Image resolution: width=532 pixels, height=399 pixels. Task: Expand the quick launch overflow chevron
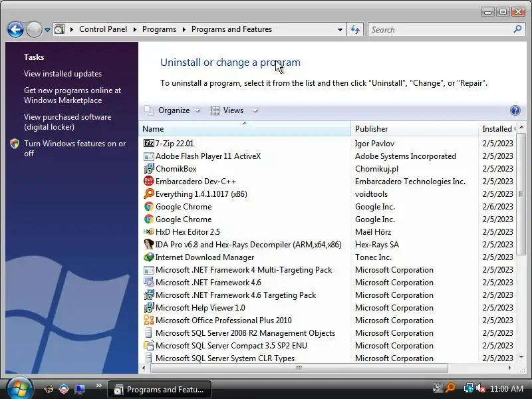98,386
